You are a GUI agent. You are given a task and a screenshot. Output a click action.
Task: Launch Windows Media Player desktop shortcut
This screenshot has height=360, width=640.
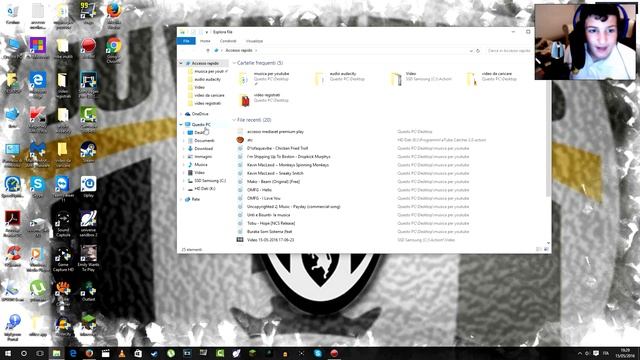pyautogui.click(x=38, y=259)
